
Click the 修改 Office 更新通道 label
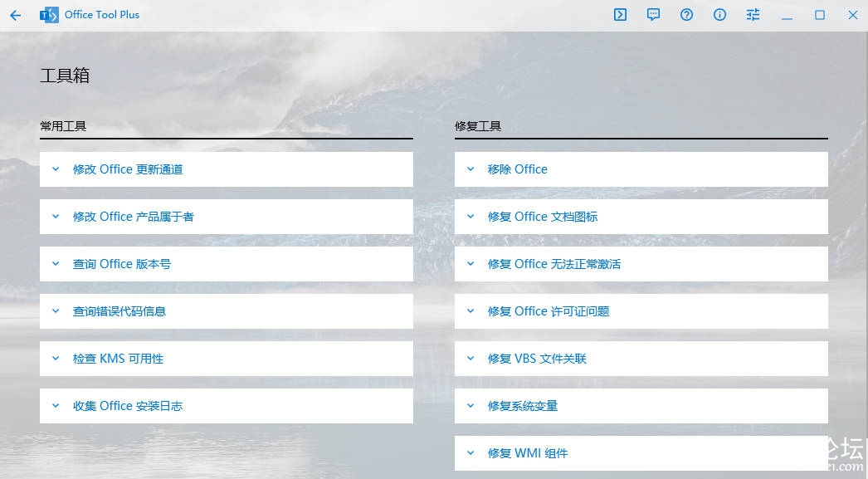128,169
